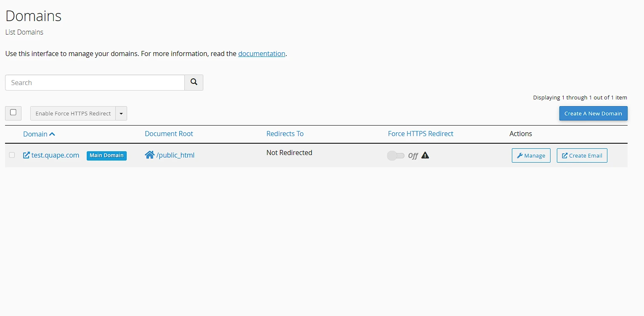644x316 pixels.
Task: Click the home icon next to /public_html
Action: click(149, 155)
